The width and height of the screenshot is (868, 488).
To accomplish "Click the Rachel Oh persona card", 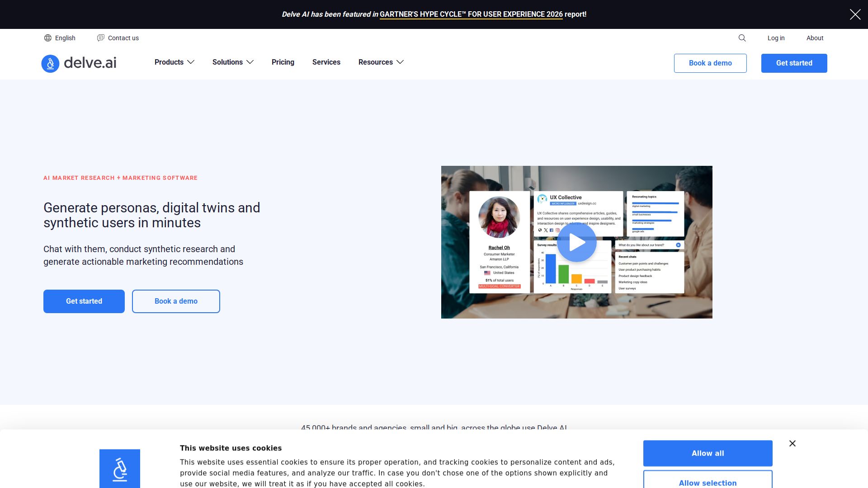I will [499, 242].
